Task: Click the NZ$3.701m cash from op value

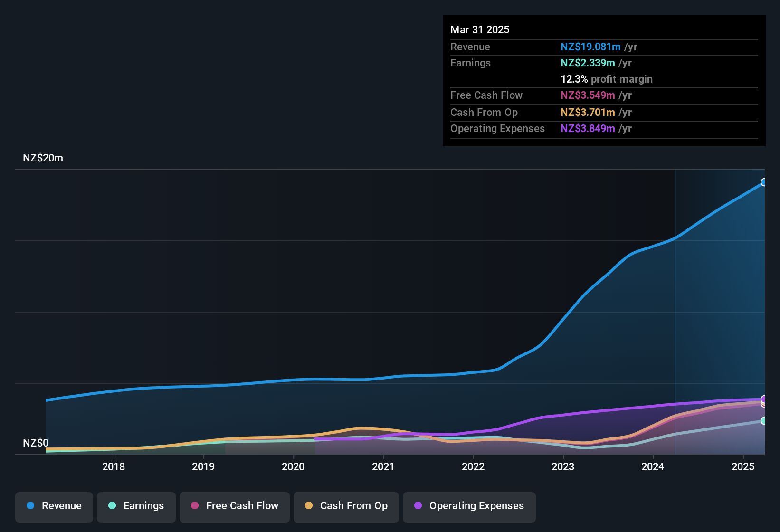Action: pyautogui.click(x=588, y=113)
